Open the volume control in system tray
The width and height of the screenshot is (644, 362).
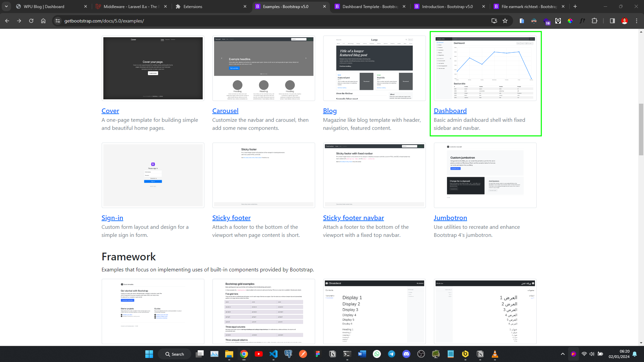pyautogui.click(x=592, y=354)
